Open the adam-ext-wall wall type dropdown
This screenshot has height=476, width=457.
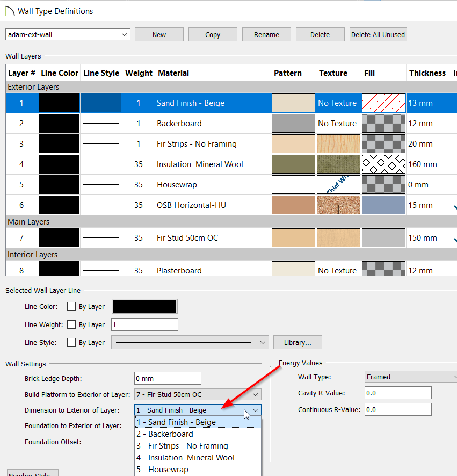click(x=68, y=34)
